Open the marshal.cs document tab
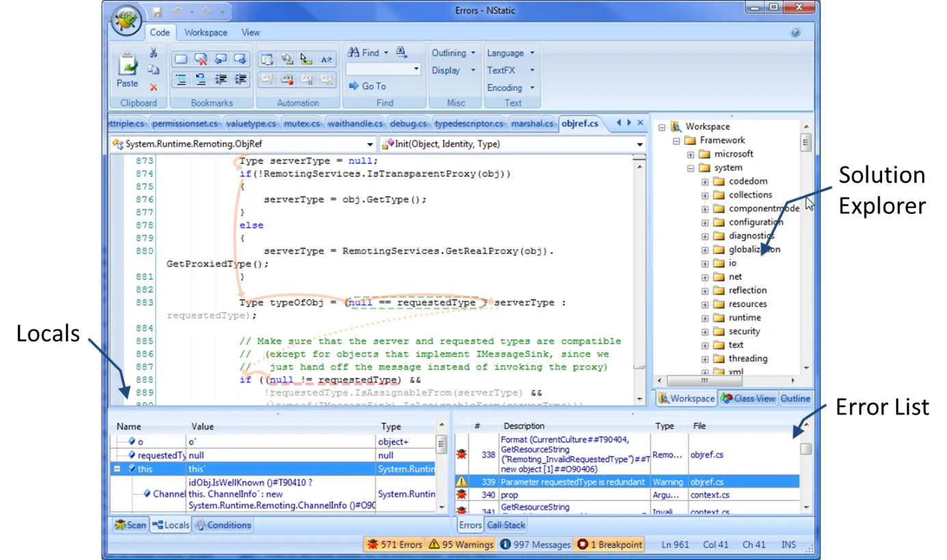This screenshot has width=947, height=560. 532,124
